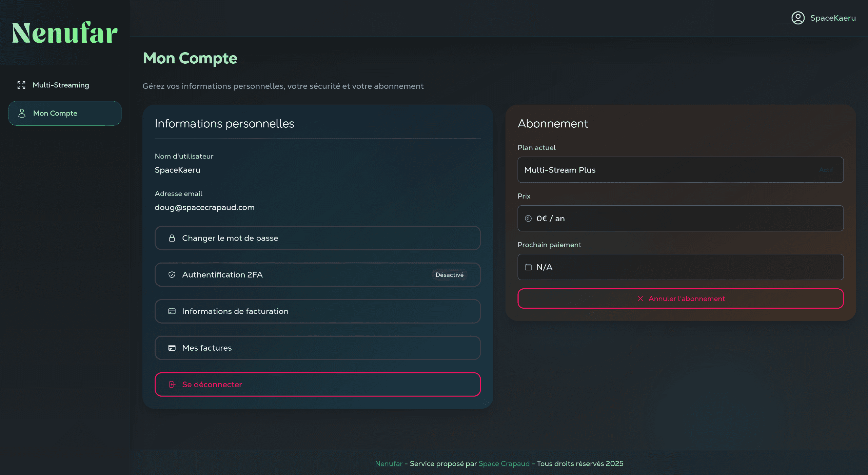Screen dimensions: 868x475
Task: Click the Multi-Streaming expand arrows icon
Action: tap(21, 85)
